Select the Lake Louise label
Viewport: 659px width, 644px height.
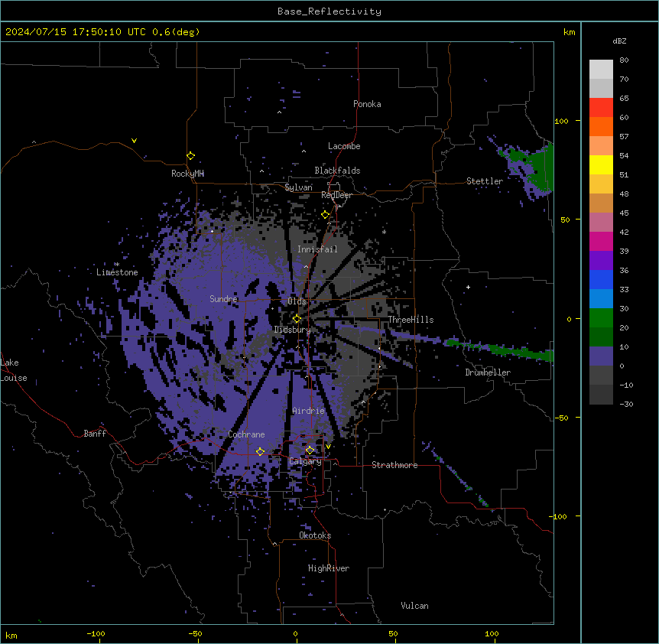pos(14,370)
